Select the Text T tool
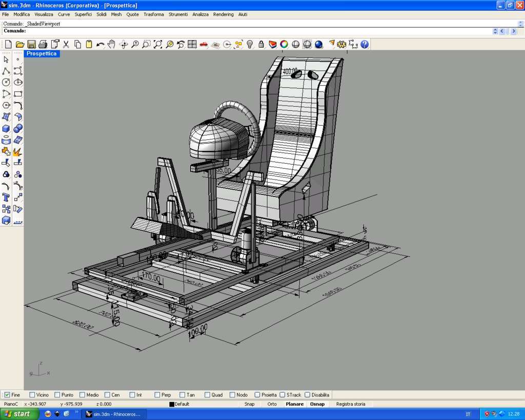This screenshot has width=525, height=420. pyautogui.click(x=6, y=197)
